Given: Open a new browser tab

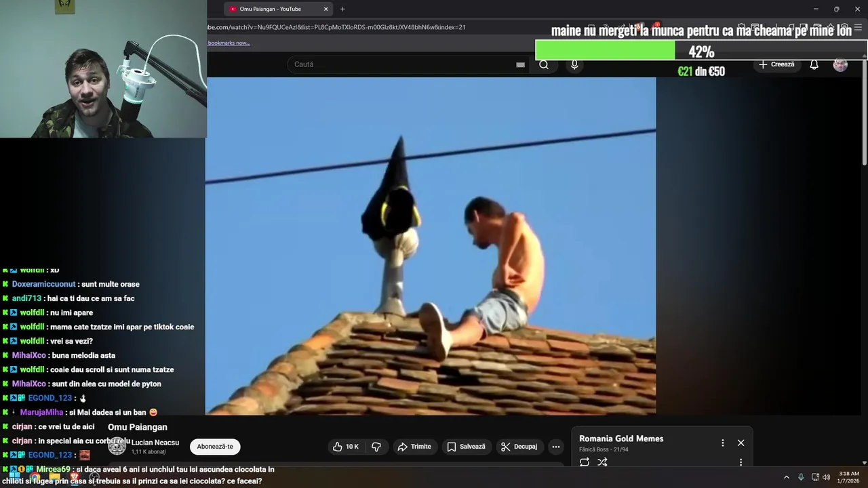Looking at the screenshot, I should point(342,9).
